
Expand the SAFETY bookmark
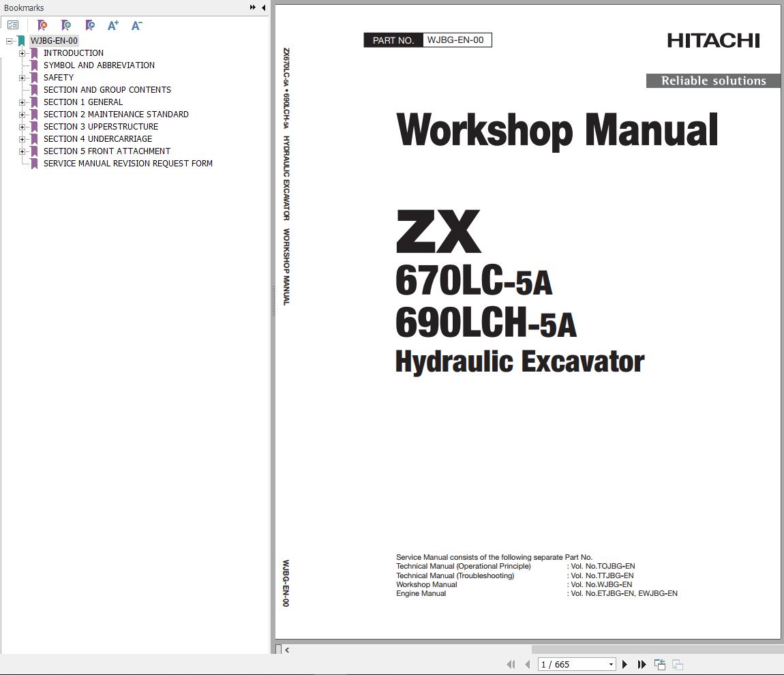click(22, 78)
